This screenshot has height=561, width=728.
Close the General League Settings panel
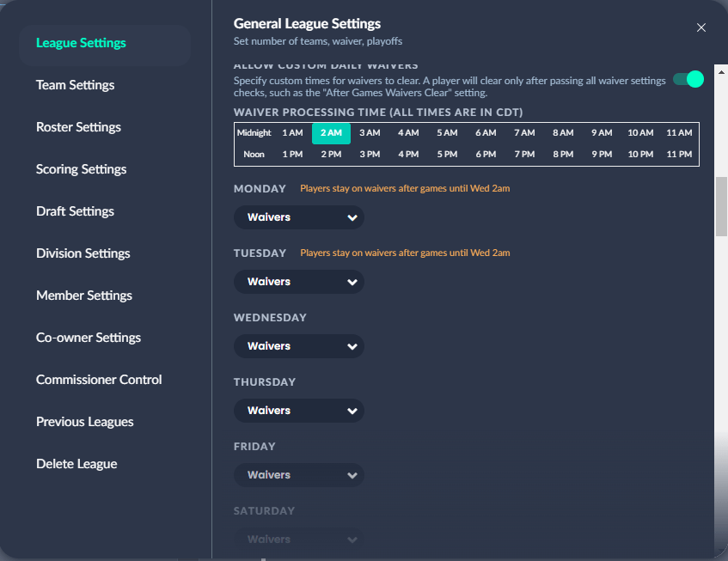point(700,27)
